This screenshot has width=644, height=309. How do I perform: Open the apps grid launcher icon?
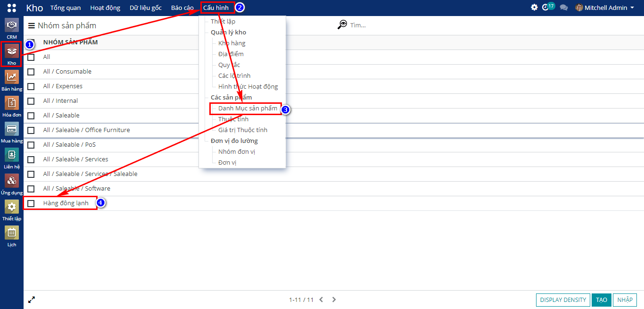tap(12, 8)
